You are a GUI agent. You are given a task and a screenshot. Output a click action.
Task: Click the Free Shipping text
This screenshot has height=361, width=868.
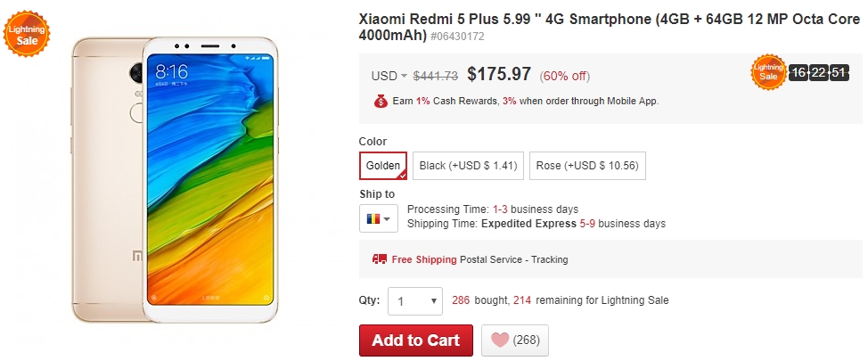[424, 259]
